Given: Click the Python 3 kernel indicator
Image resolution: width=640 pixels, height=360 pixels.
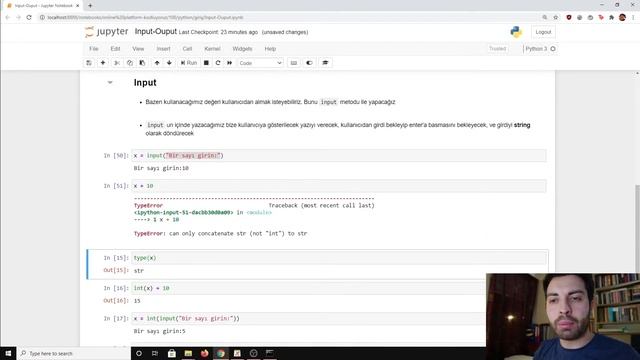Looking at the screenshot, I should (x=540, y=49).
